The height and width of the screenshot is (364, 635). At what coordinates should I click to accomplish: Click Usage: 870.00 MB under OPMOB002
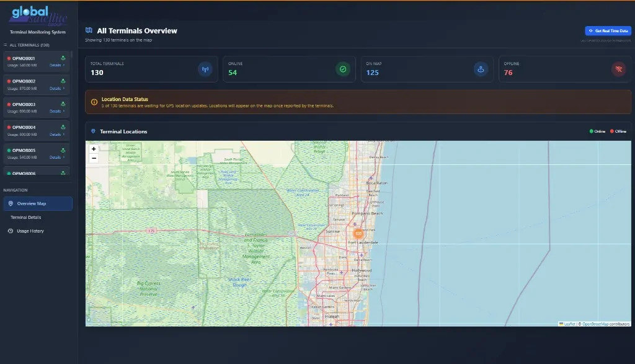click(22, 88)
